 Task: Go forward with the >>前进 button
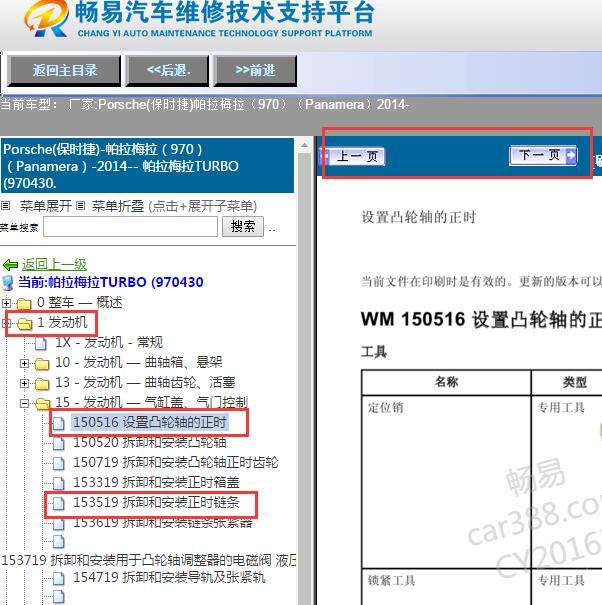(x=255, y=71)
